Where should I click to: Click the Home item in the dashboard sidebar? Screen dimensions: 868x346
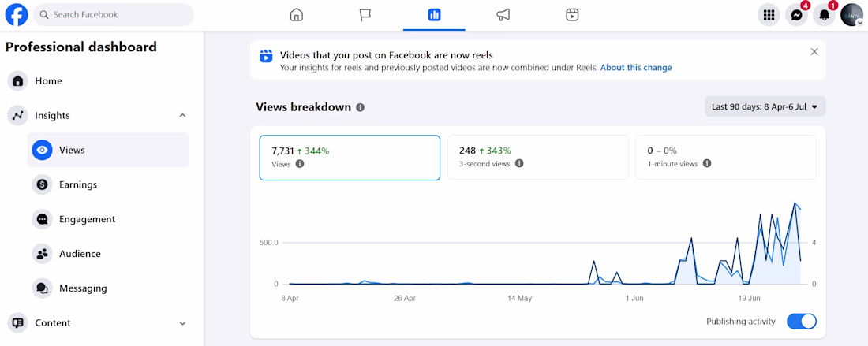[x=97, y=81]
